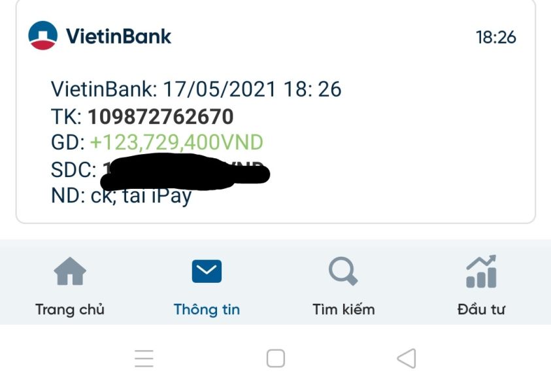Tap the VietinBank round logo icon

tap(43, 35)
